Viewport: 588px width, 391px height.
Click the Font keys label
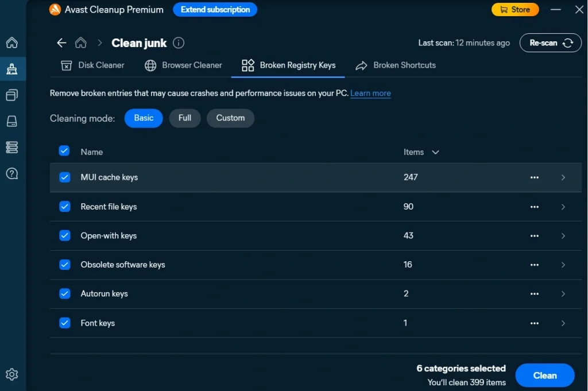point(98,323)
